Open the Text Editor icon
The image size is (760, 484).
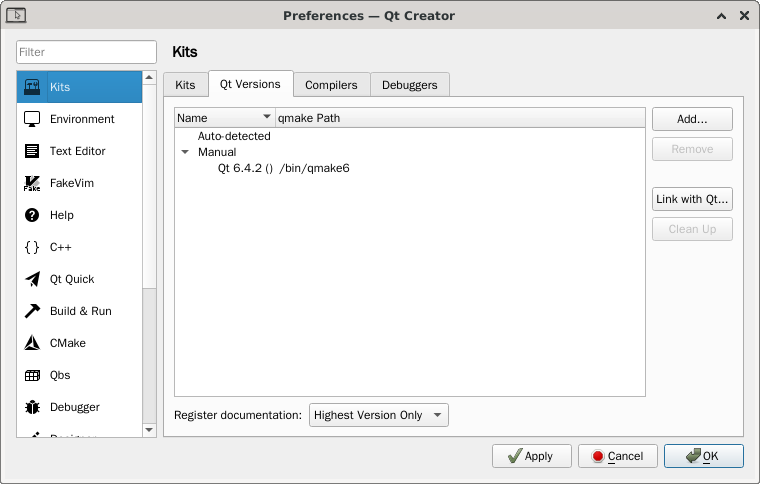pyautogui.click(x=32, y=151)
